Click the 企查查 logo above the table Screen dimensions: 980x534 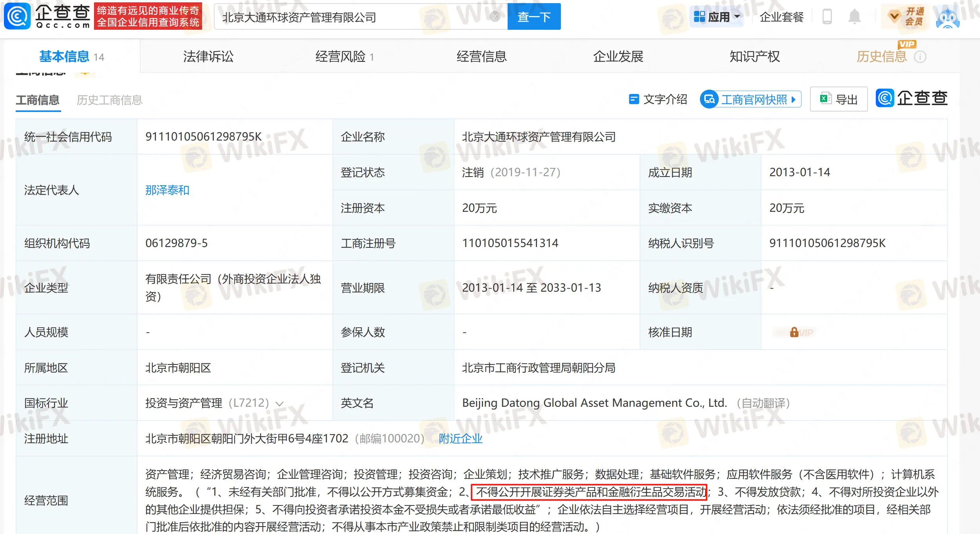[911, 98]
